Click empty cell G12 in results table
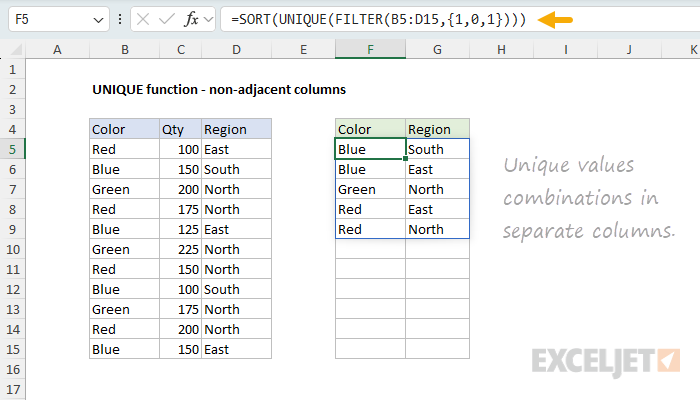 click(x=438, y=289)
